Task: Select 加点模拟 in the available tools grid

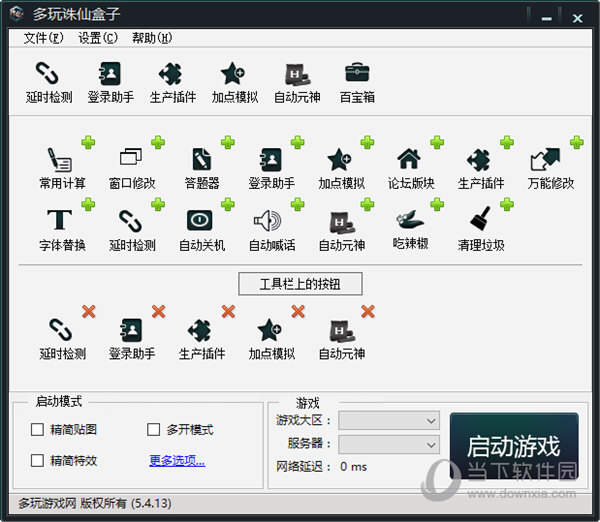Action: (x=341, y=168)
